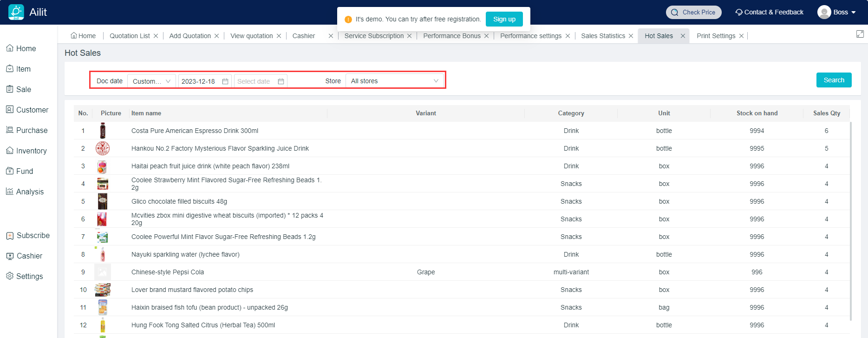This screenshot has height=338, width=868.
Task: Click the Subscribe icon in sidebar
Action: [10, 236]
